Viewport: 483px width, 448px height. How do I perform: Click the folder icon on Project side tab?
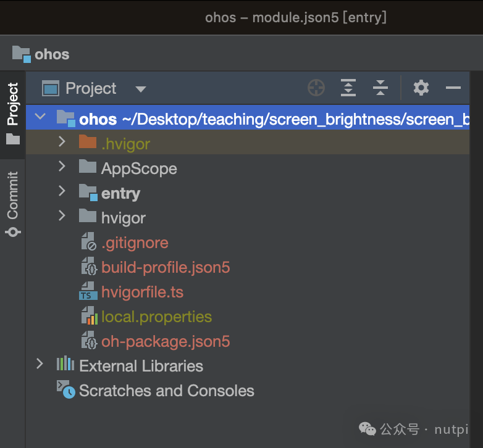[x=13, y=139]
